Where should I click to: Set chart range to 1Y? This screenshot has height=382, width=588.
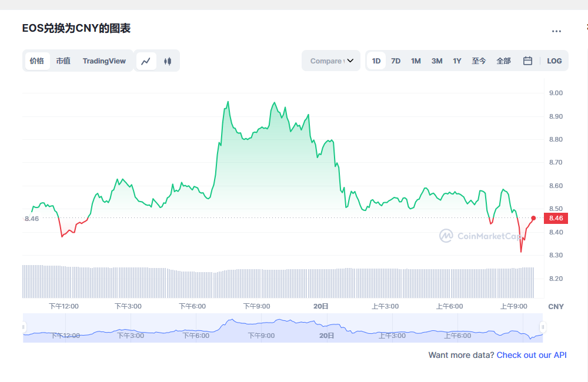pyautogui.click(x=457, y=61)
